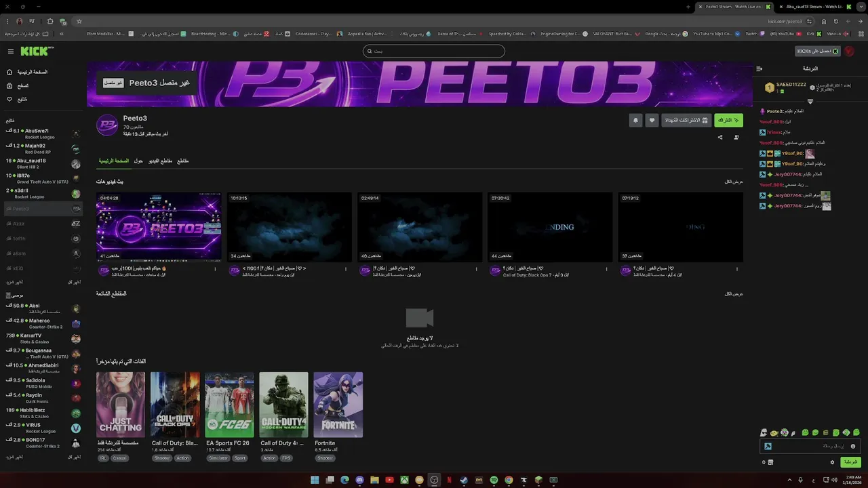Screen dimensions: 868x488
Task: Click the Simulator tag under EA Sports FC 26
Action: pos(218,458)
